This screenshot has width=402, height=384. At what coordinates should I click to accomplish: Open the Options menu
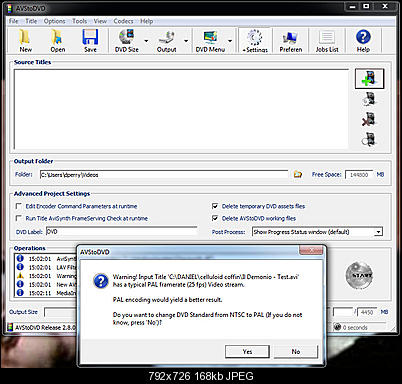tap(54, 21)
